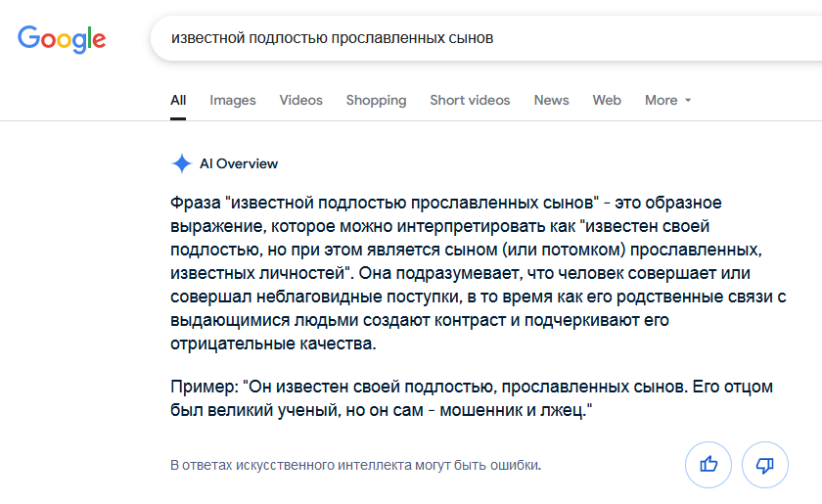Image resolution: width=822 pixels, height=504 pixels.
Task: Click the dropdown caret beside More
Action: coord(688,100)
